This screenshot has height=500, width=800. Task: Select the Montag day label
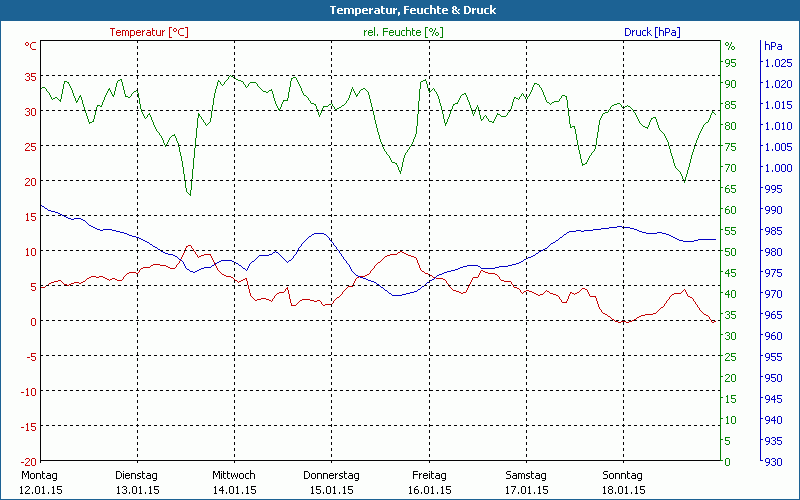point(39,475)
